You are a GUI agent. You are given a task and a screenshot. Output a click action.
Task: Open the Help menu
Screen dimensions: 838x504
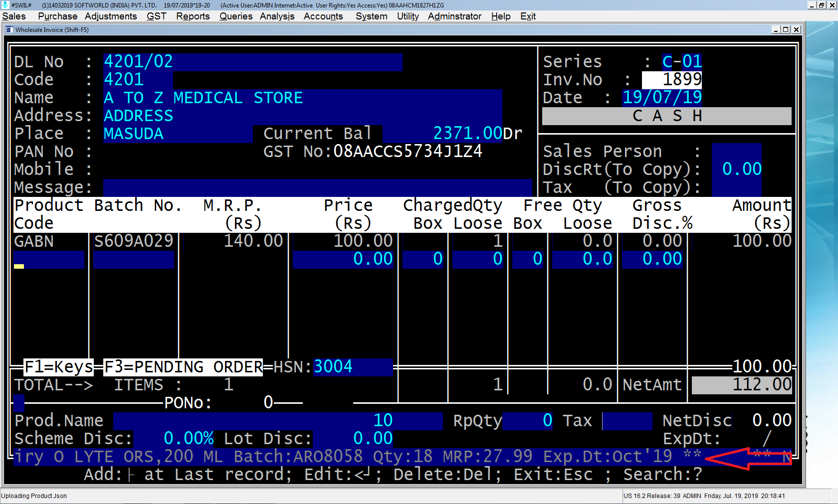501,16
